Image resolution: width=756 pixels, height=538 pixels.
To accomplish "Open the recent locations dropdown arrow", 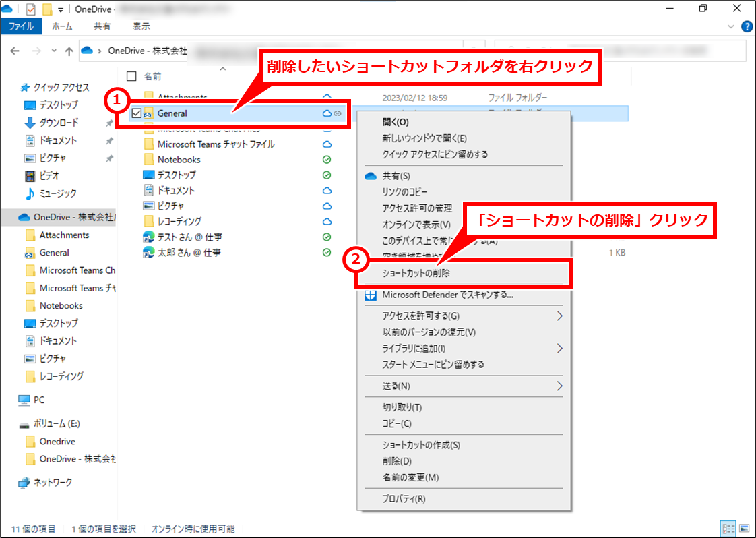I will click(53, 50).
